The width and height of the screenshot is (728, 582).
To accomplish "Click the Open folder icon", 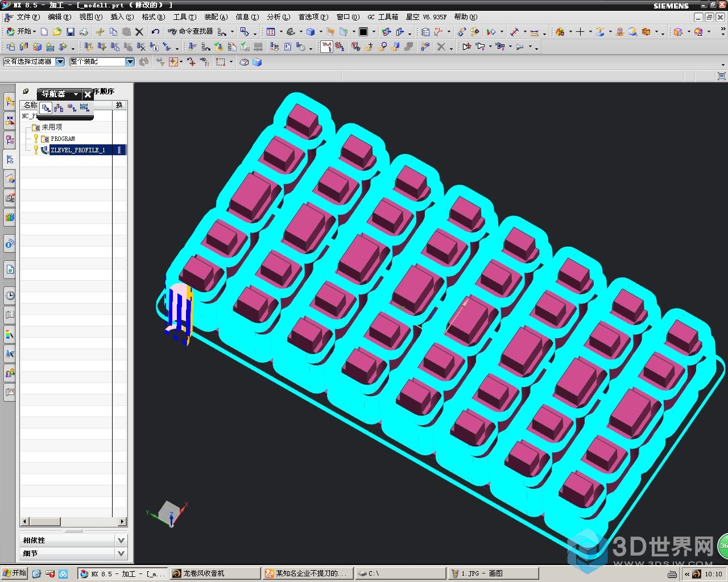I will (57, 32).
